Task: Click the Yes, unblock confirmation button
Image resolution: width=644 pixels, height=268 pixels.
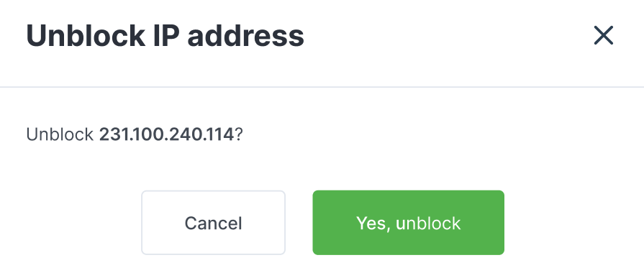Action: (x=408, y=223)
